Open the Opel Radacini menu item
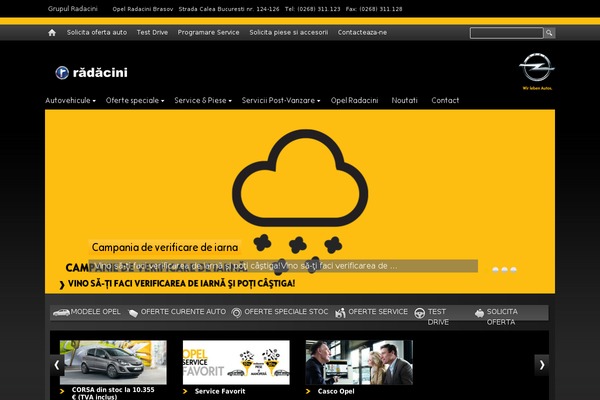The image size is (600, 400). pyautogui.click(x=354, y=100)
